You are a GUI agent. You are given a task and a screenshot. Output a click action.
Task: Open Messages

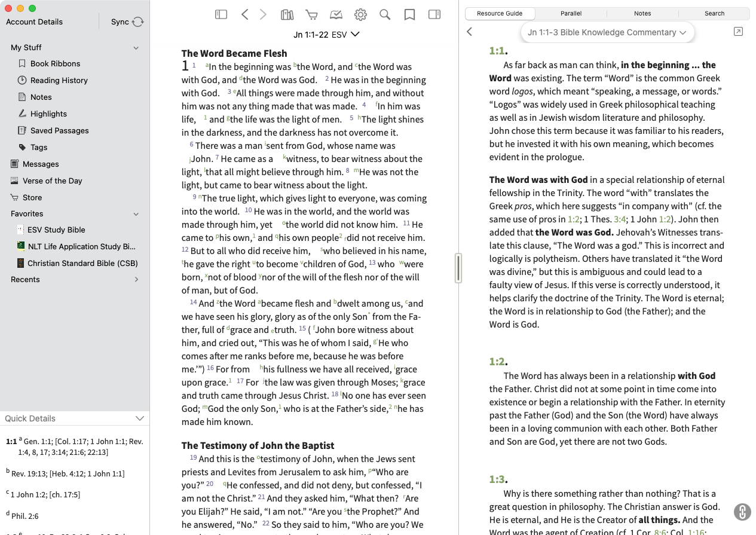coord(40,164)
